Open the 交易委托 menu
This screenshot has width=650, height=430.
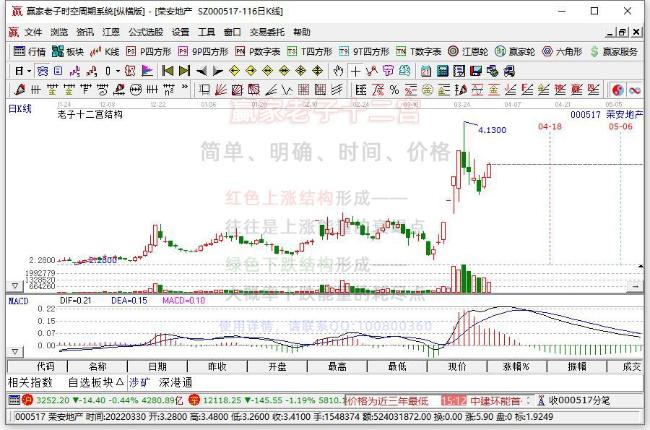267,32
